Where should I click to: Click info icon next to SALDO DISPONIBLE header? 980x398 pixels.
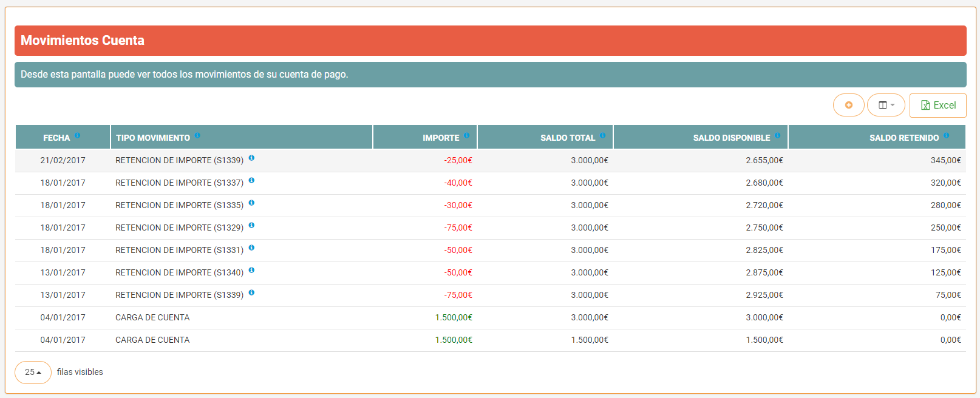[x=778, y=135]
